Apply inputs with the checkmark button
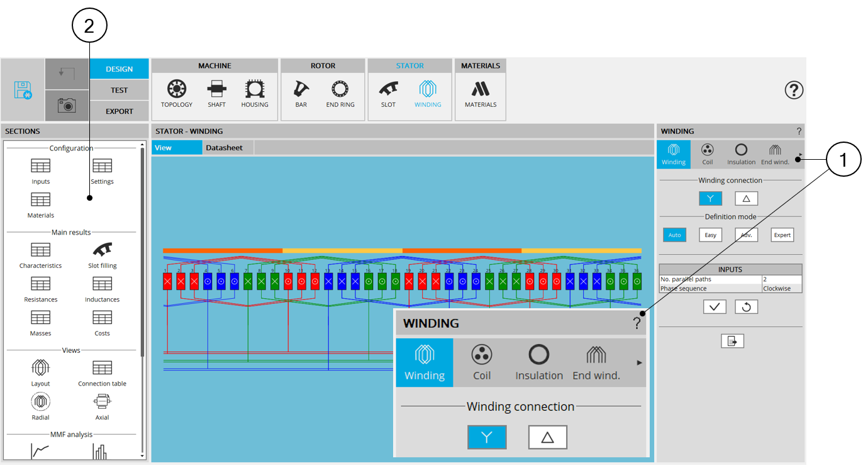Viewport: 868px width, 468px height. point(715,306)
